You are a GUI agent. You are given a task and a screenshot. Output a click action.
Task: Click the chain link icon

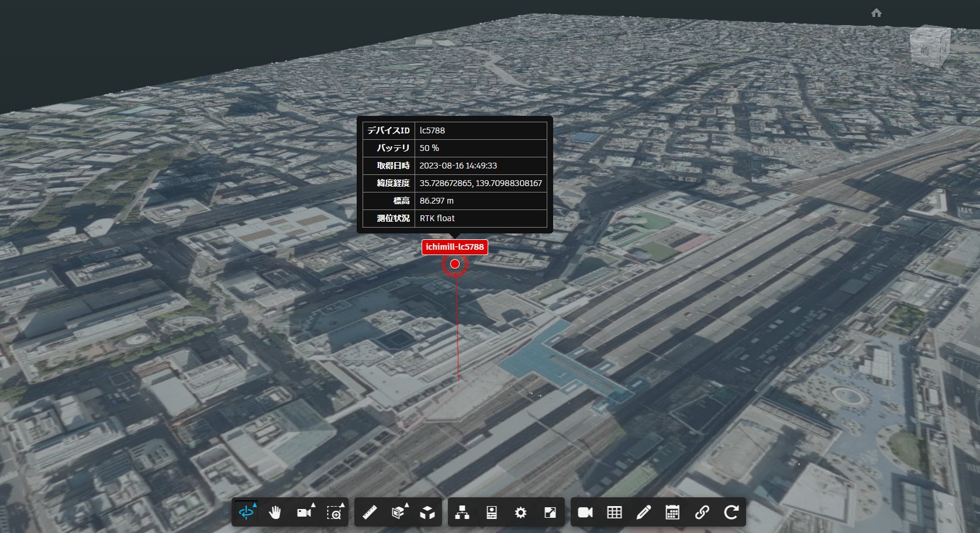click(x=702, y=513)
